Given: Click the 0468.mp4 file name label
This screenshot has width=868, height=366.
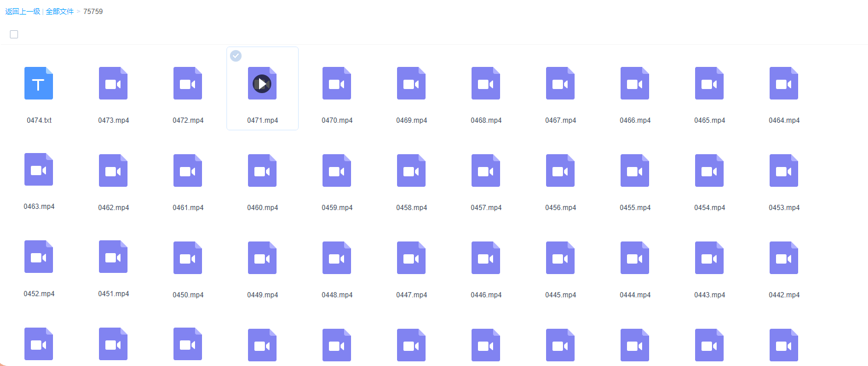Looking at the screenshot, I should (486, 120).
